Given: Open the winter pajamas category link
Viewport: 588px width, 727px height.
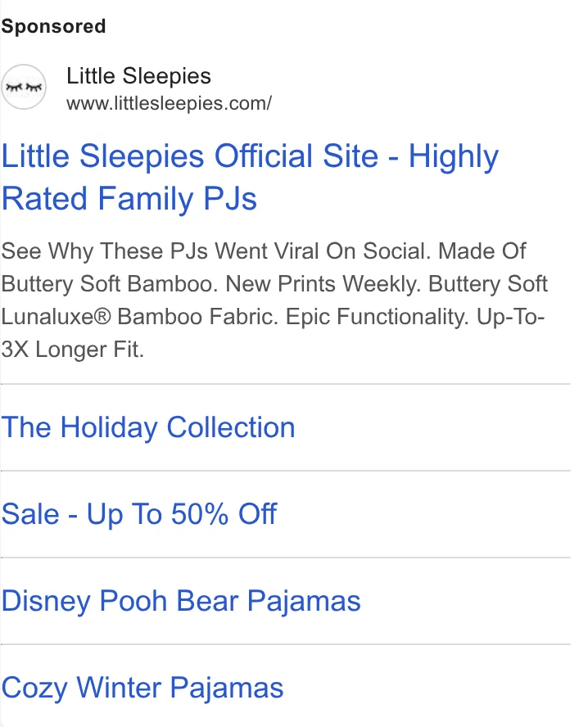Looking at the screenshot, I should pos(142,688).
